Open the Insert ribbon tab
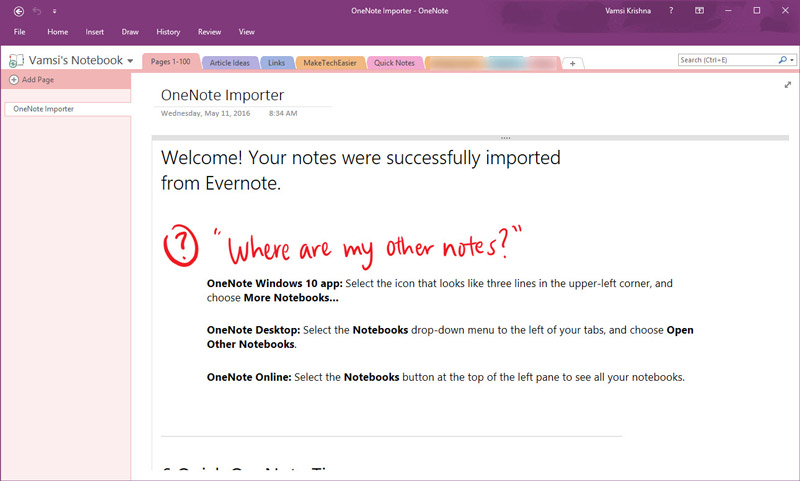This screenshot has height=481, width=800. tap(94, 32)
